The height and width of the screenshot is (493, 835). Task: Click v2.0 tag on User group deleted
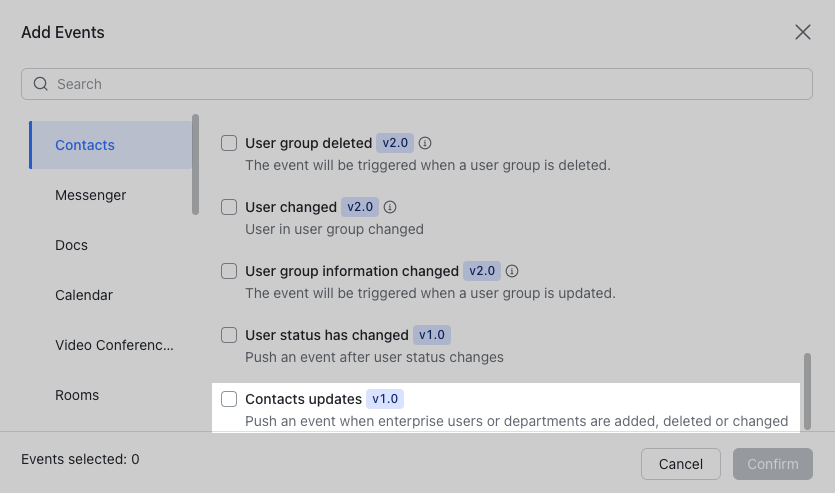[x=395, y=143]
